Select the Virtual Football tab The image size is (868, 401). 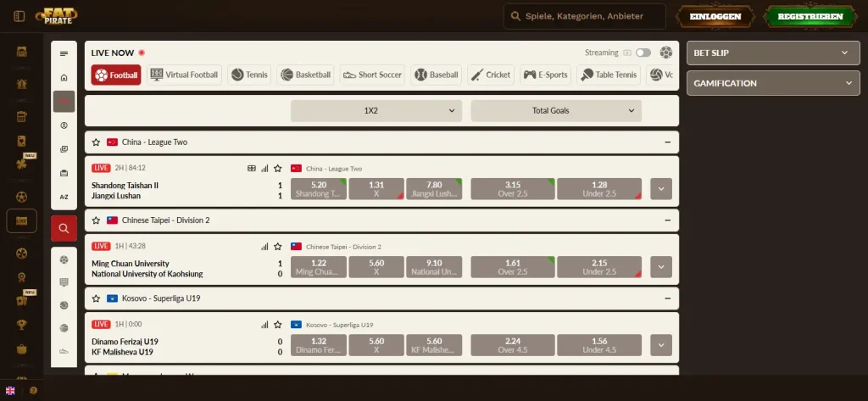point(185,75)
